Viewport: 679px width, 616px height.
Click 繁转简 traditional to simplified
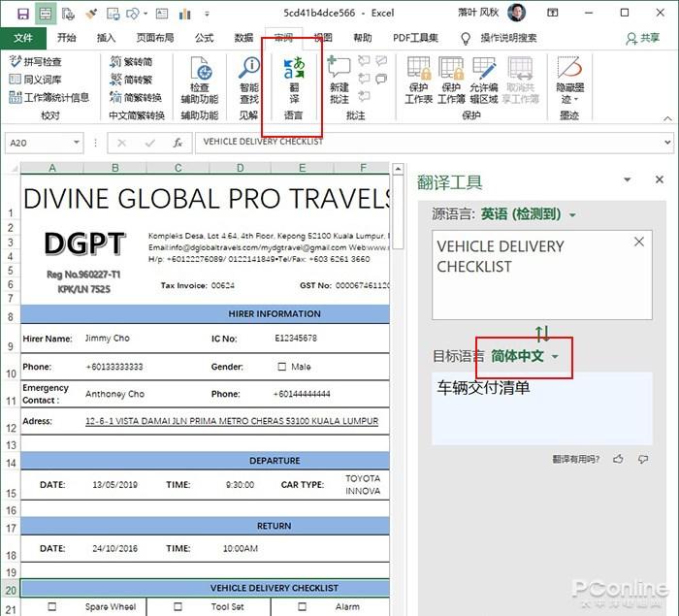click(131, 61)
